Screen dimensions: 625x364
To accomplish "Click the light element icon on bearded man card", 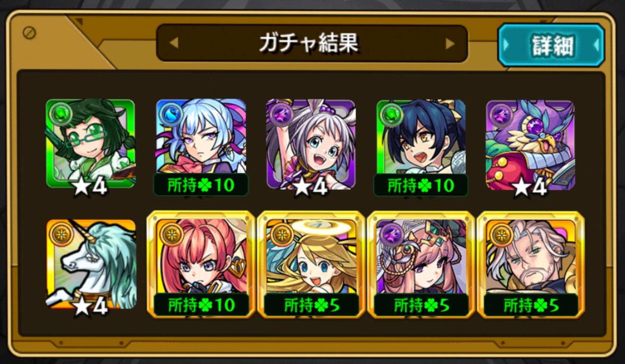I will (502, 234).
